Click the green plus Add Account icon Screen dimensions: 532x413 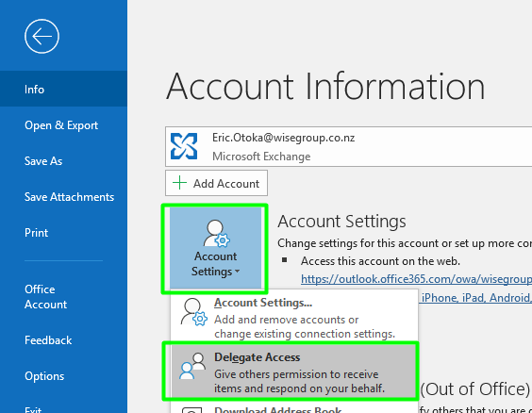point(179,183)
